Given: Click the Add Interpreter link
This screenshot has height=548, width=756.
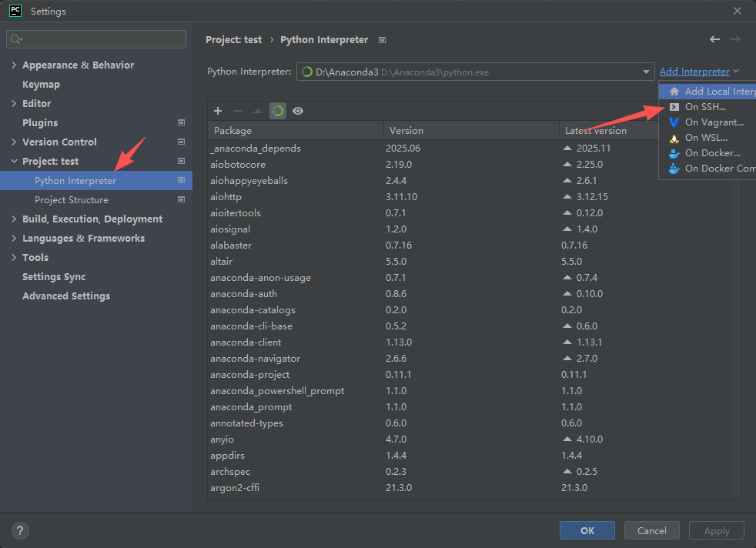Looking at the screenshot, I should (x=694, y=72).
